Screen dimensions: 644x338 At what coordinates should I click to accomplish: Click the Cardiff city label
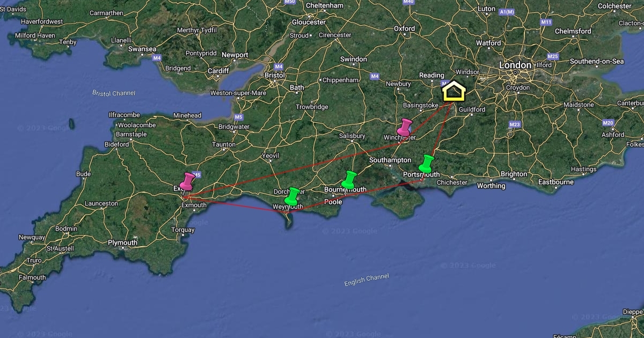tap(218, 70)
